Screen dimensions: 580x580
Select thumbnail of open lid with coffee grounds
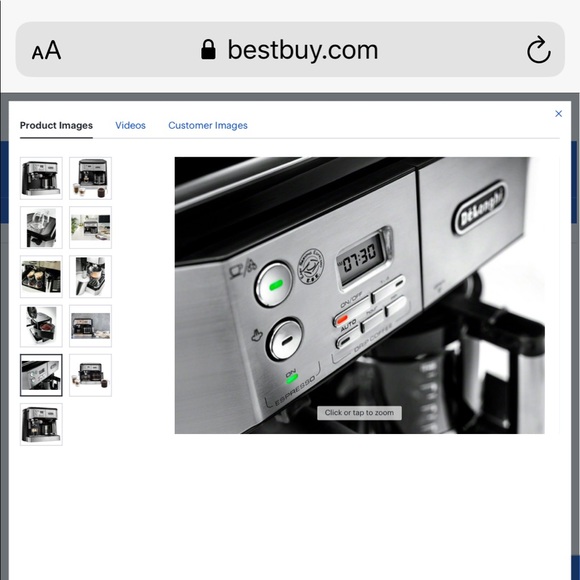tap(41, 326)
